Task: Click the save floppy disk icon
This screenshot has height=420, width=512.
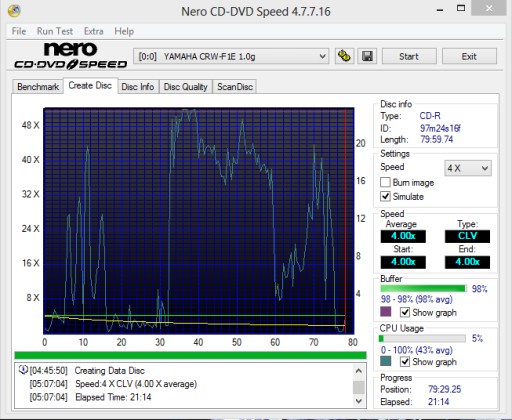Action: click(x=367, y=56)
